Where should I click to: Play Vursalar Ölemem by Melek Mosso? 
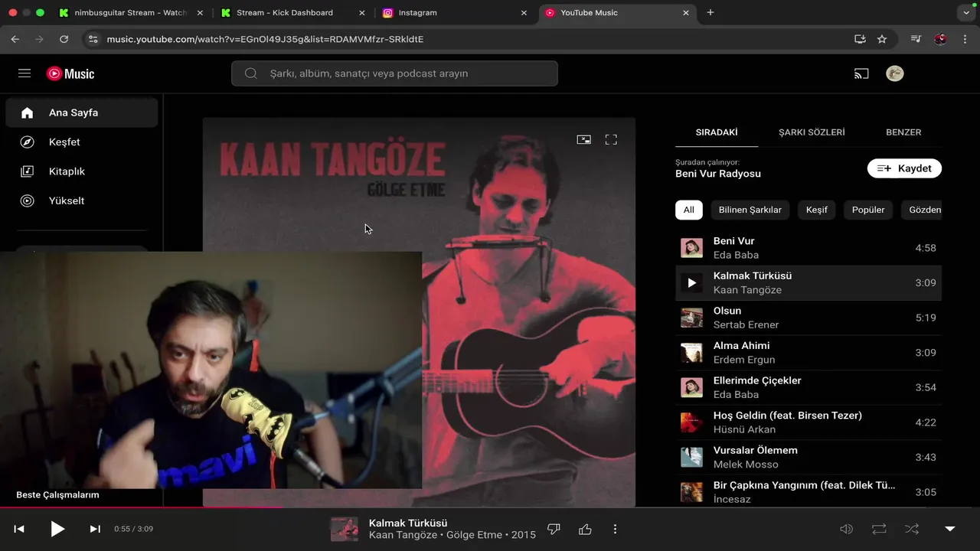[x=808, y=458]
